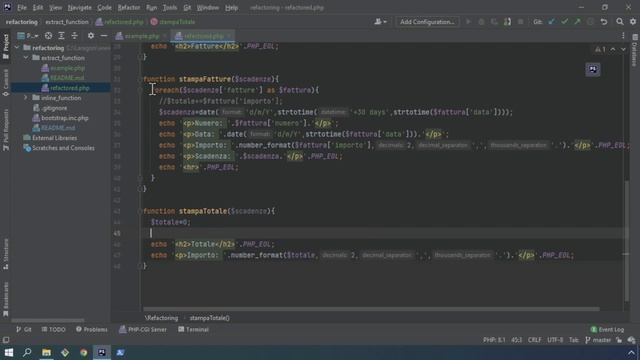Open Pull Requests side tool window
640x360 pixels.
(6, 130)
